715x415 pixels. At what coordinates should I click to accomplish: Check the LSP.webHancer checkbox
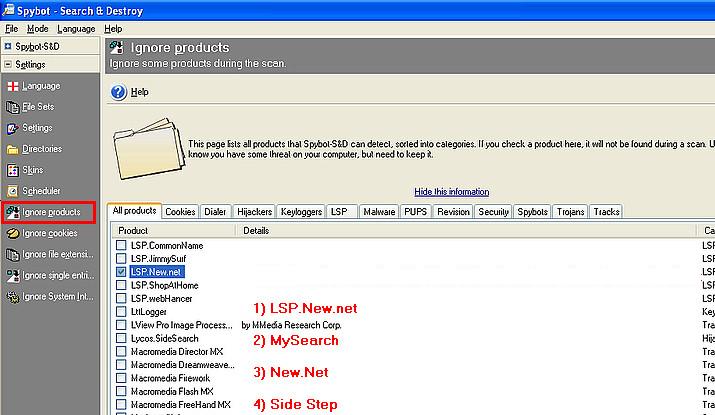(121, 298)
